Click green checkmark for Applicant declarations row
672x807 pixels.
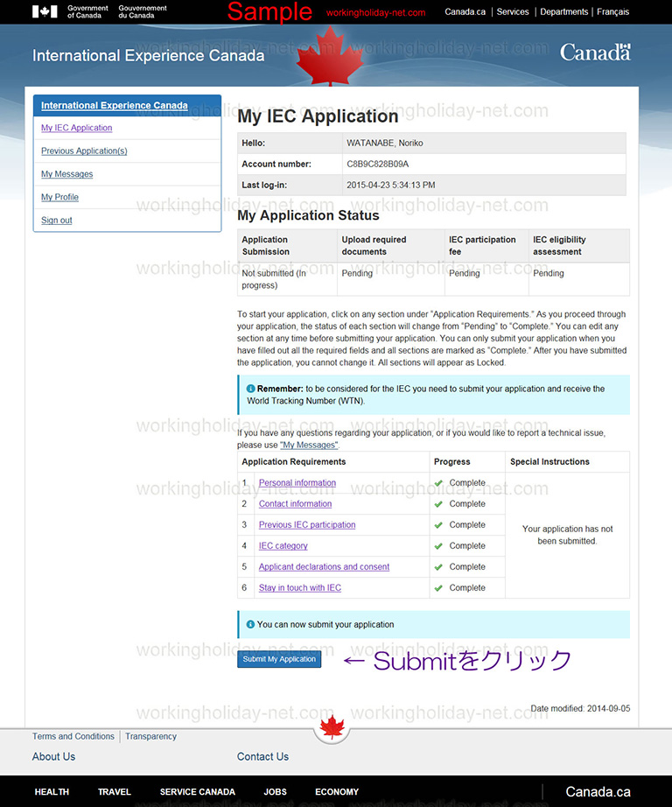point(438,567)
